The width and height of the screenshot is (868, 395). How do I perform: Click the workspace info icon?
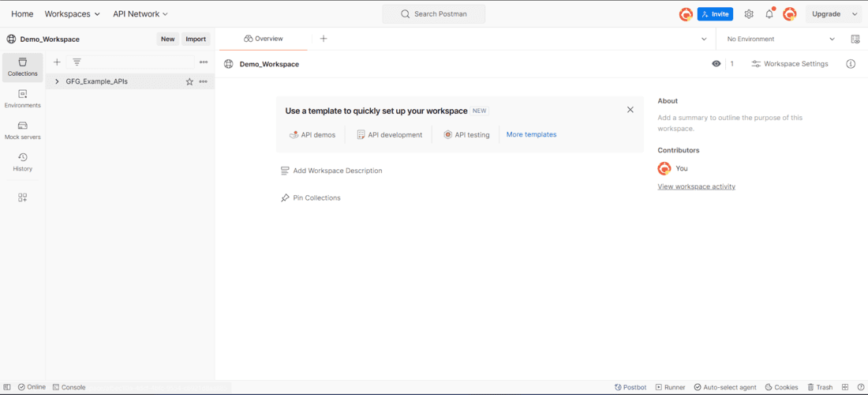click(x=851, y=64)
